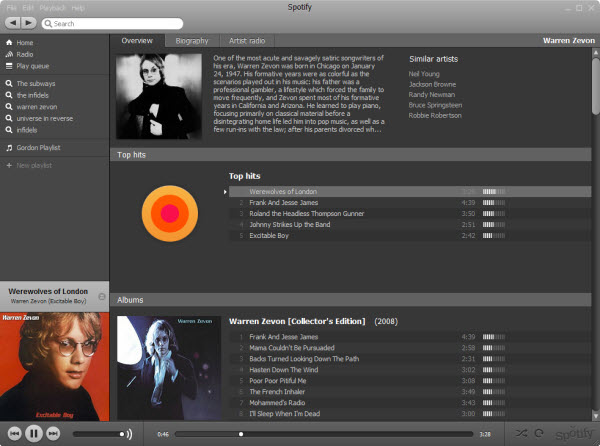Open the Playback menu
This screenshot has height=446, width=600.
pyautogui.click(x=52, y=8)
